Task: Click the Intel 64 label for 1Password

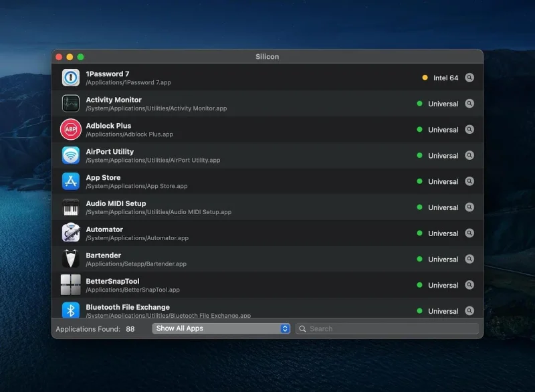Action: (x=445, y=78)
